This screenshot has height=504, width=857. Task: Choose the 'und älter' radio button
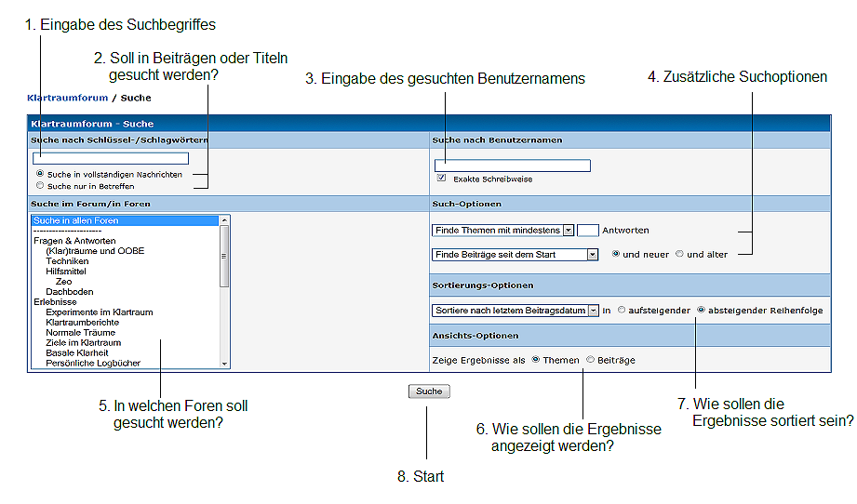[679, 254]
